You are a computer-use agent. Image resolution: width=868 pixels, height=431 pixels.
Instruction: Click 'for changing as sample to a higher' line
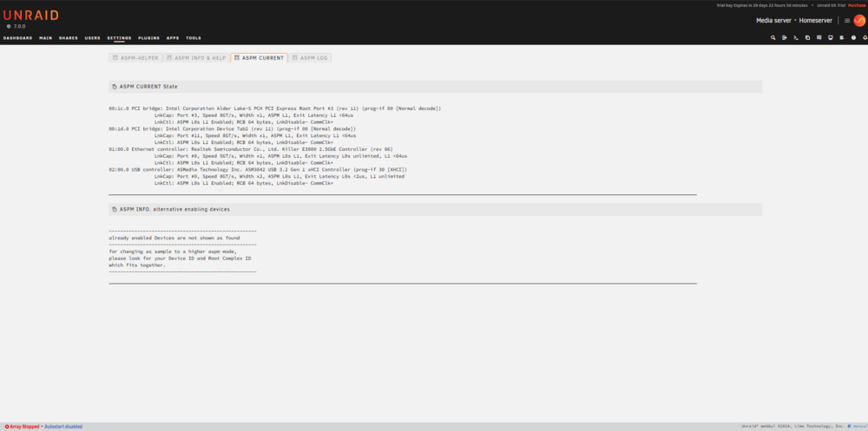pyautogui.click(x=173, y=251)
